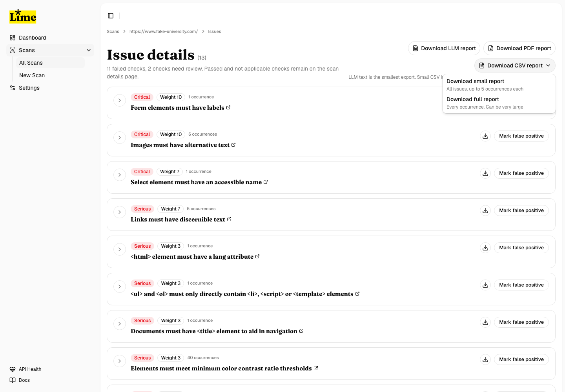Expand the Form elements must have labels row

120,100
